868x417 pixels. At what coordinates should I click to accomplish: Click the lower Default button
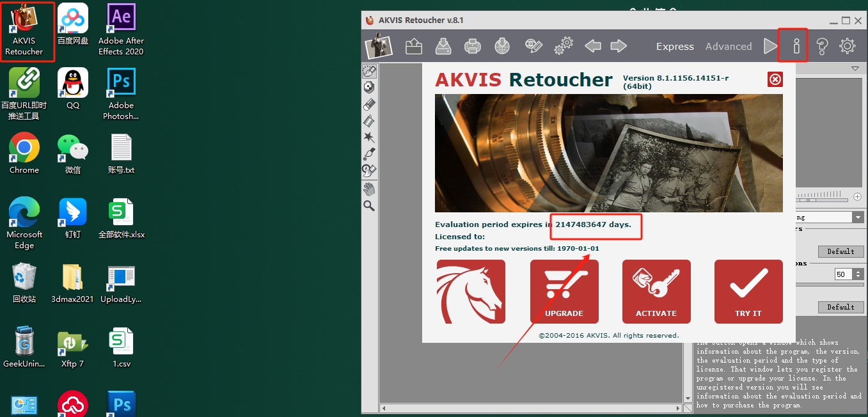[840, 307]
